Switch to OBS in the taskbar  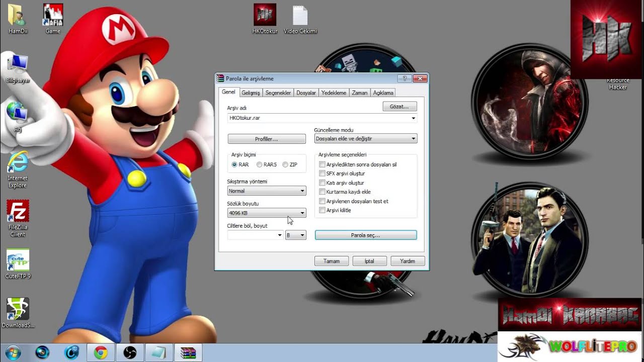pos(130,352)
